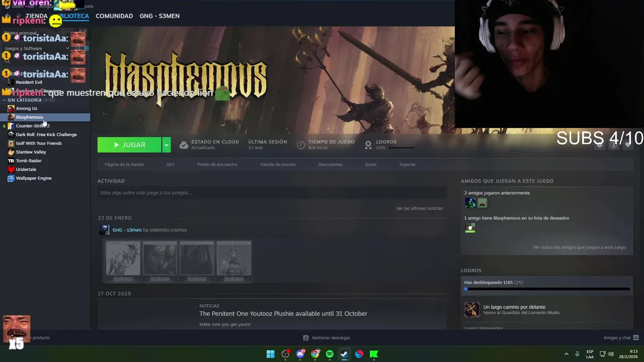Open the Discusiones tab
The image size is (644, 362).
331,164
